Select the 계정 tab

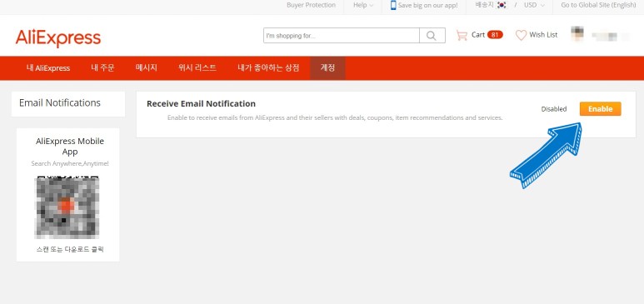[x=327, y=68]
